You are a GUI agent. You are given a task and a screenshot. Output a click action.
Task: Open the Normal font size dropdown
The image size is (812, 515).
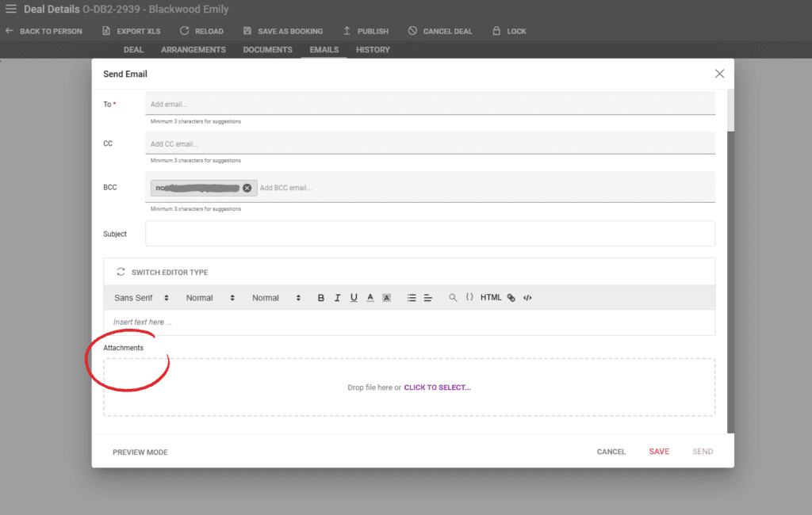coord(205,297)
